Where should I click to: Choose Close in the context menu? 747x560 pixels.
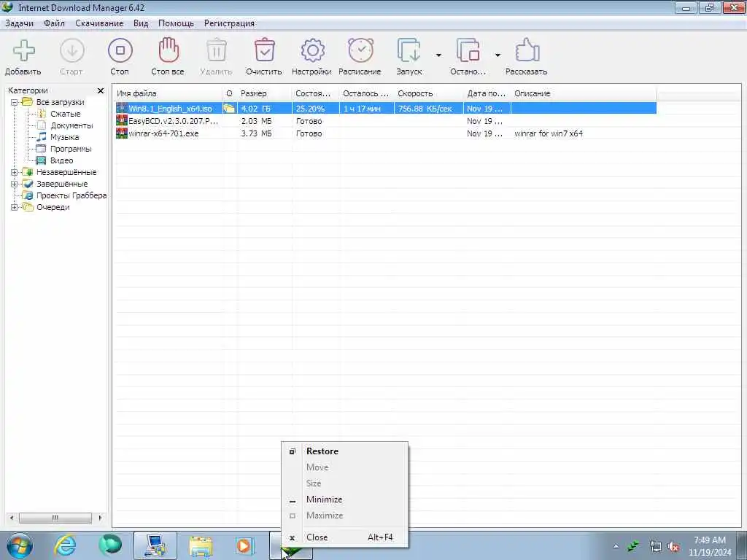[x=345, y=537]
